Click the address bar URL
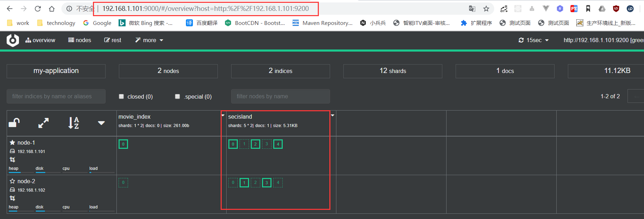Image resolution: width=644 pixels, height=219 pixels. click(x=206, y=9)
